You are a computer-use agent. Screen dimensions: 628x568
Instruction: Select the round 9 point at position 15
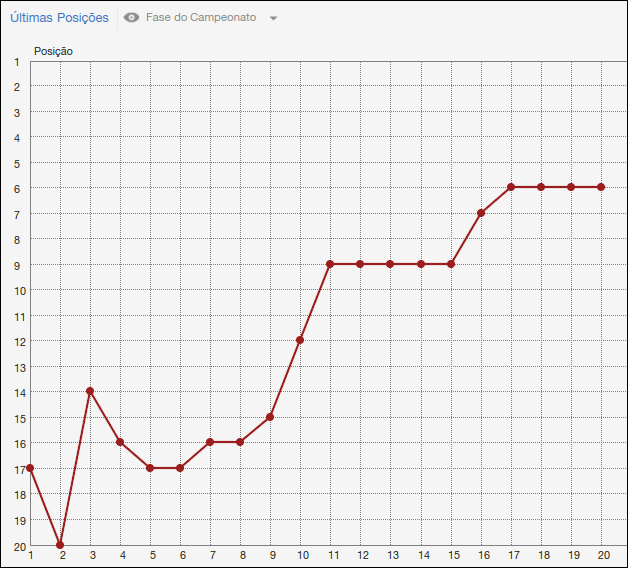270,417
